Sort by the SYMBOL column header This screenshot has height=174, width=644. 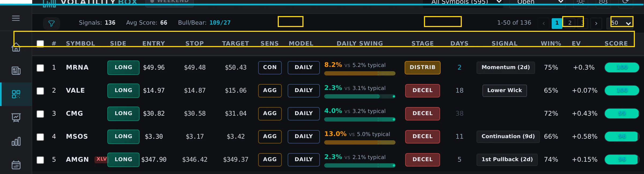click(x=80, y=43)
